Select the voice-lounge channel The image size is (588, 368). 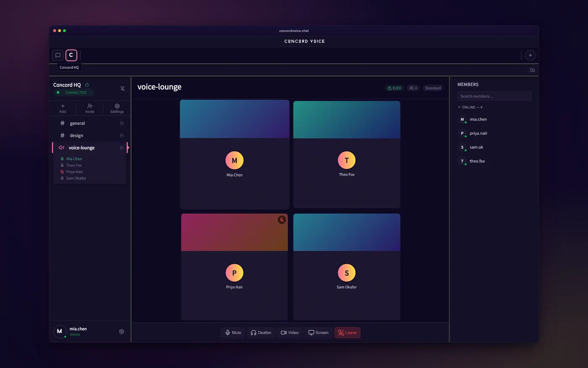[89, 148]
